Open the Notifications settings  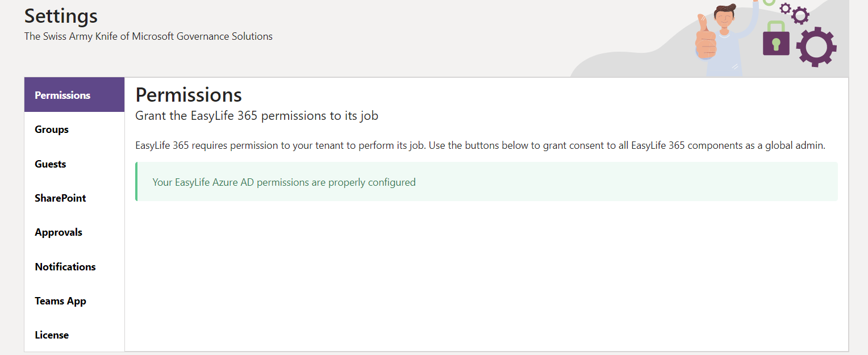point(65,266)
